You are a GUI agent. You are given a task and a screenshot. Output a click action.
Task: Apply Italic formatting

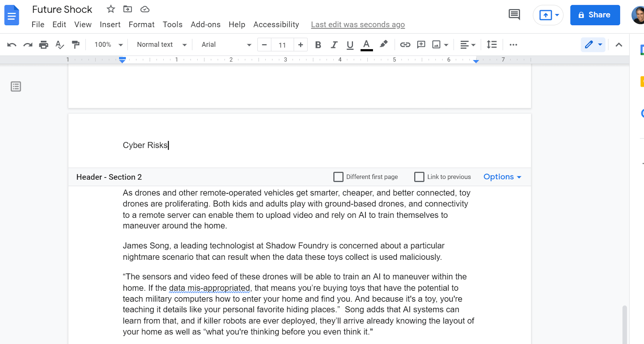point(334,45)
